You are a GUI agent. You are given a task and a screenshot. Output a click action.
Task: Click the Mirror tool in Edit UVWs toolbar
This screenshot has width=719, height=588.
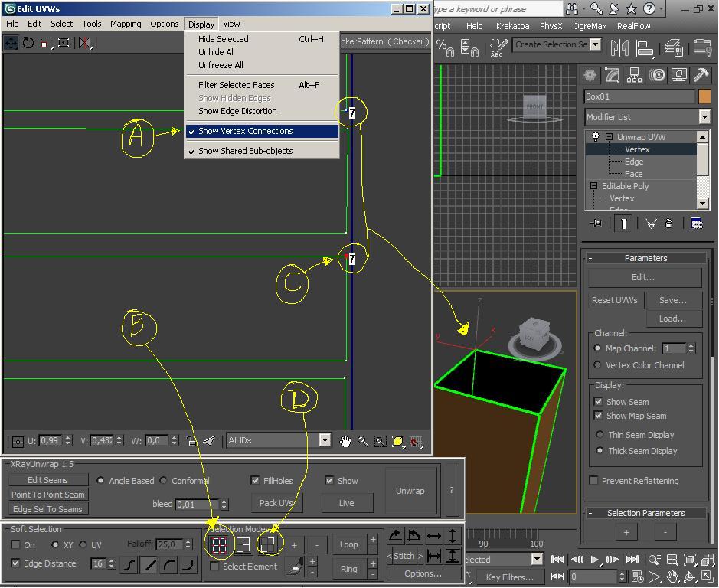tap(85, 43)
